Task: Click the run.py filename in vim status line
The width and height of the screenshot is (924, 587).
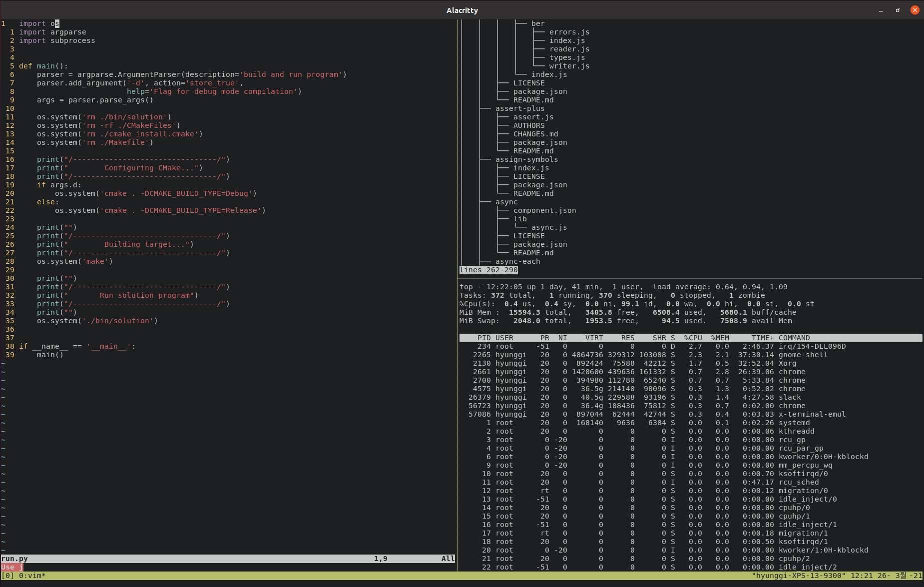Action: (x=14, y=559)
